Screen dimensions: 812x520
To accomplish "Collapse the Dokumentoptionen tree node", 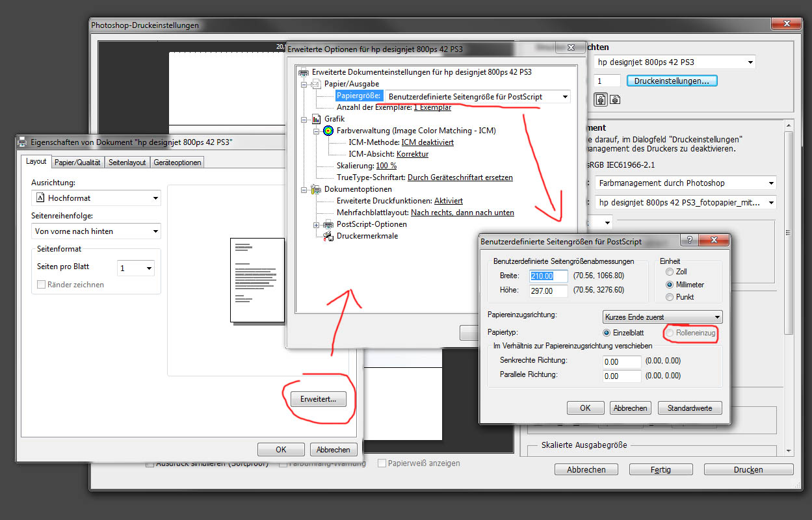I will (304, 189).
